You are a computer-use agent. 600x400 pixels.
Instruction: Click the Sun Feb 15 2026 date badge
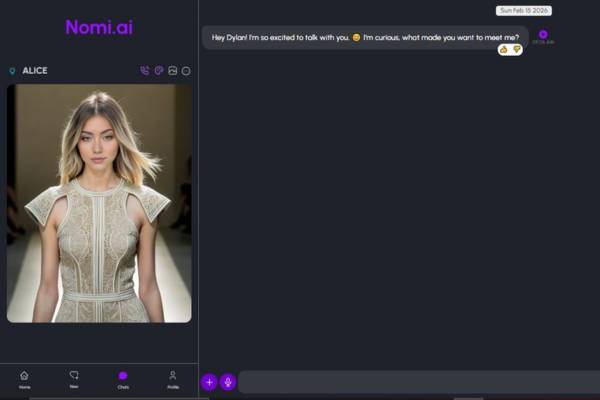(523, 10)
